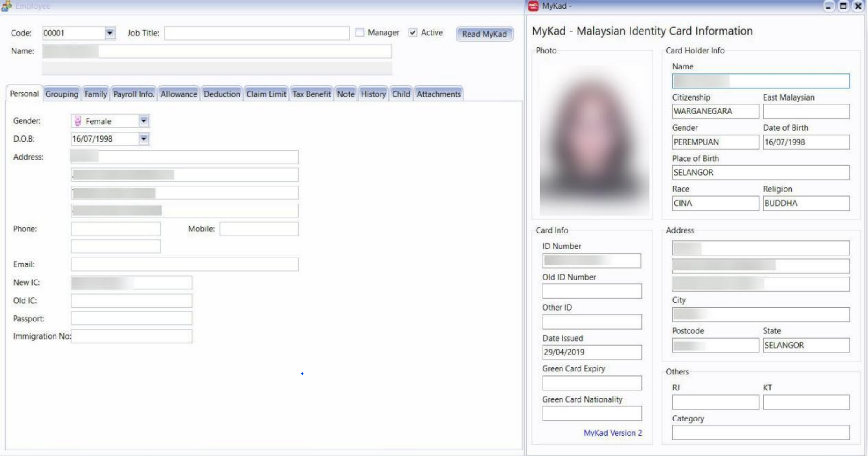
Task: Open the Gender dropdown list
Action: click(144, 121)
